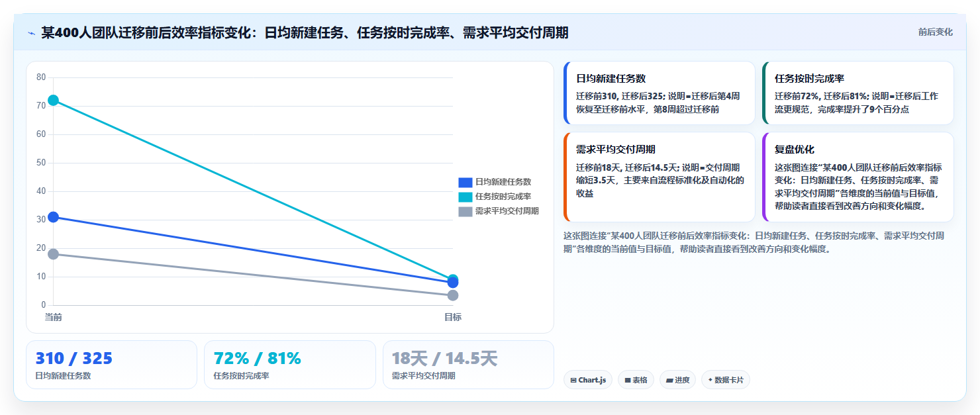Screen dimensions: 980x415
Task: Click the 80 y-axis tick label
Action: pyautogui.click(x=41, y=77)
